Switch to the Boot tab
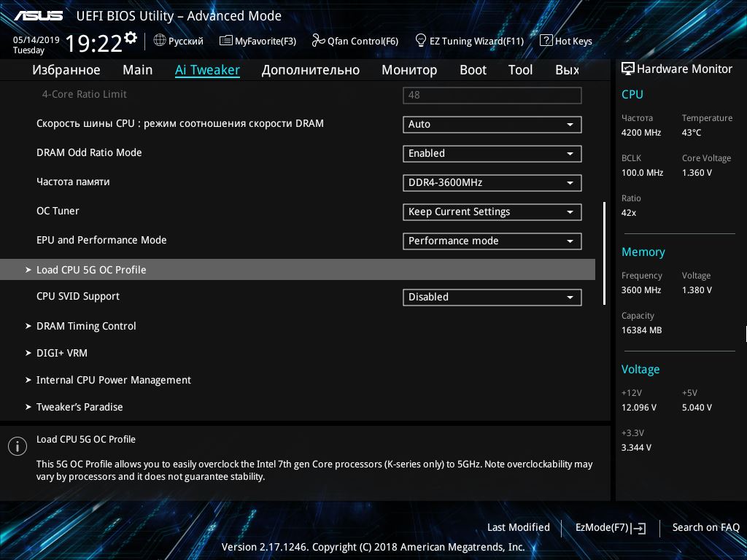Image resolution: width=747 pixels, height=560 pixels. [x=473, y=70]
